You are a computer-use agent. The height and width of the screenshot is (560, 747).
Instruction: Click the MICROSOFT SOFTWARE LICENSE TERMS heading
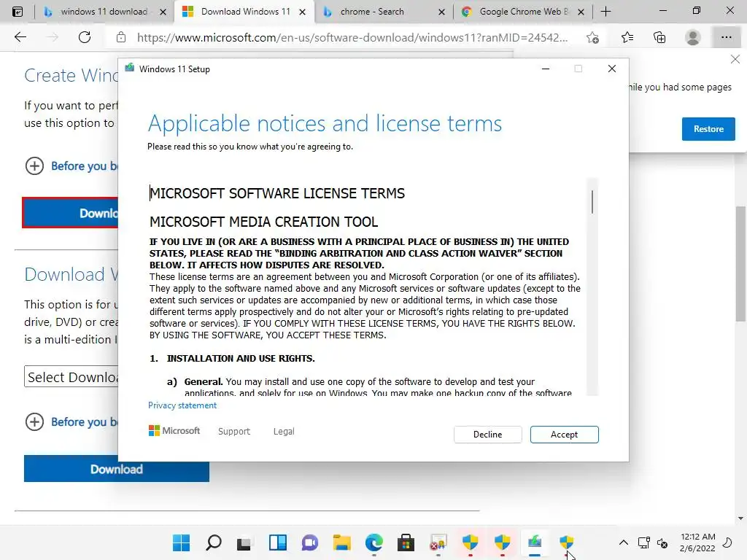tap(277, 193)
